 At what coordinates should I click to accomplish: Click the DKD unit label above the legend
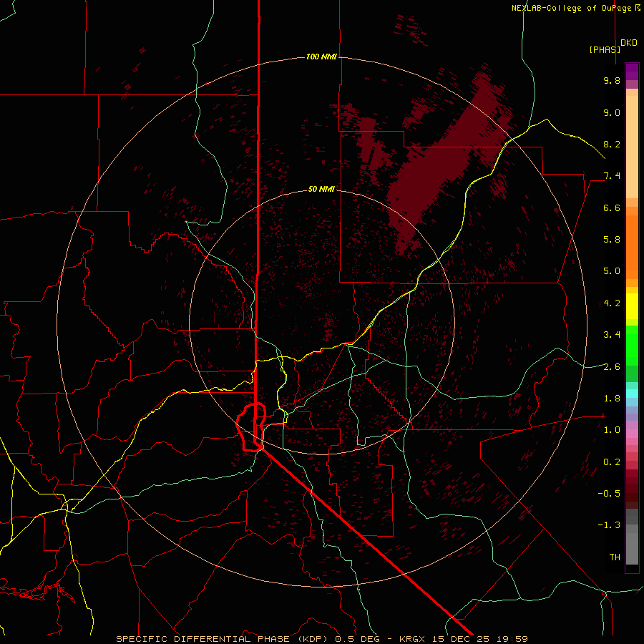629,43
